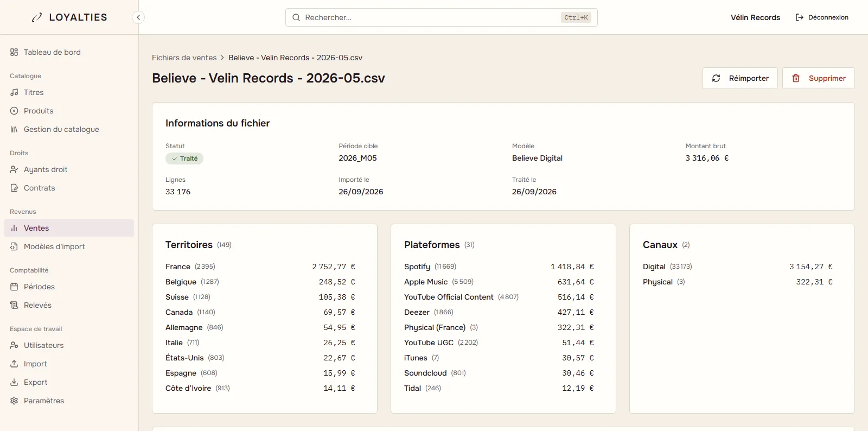Viewport: 868px width, 431px height.
Task: Click the Réimporter refresh icon
Action: tap(716, 78)
